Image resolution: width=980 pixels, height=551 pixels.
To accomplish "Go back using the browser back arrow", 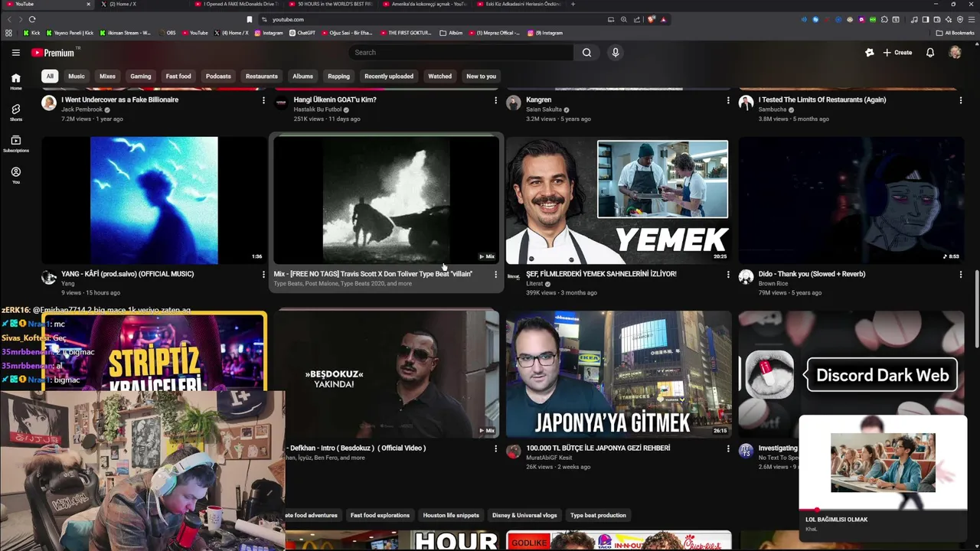I will point(10,19).
